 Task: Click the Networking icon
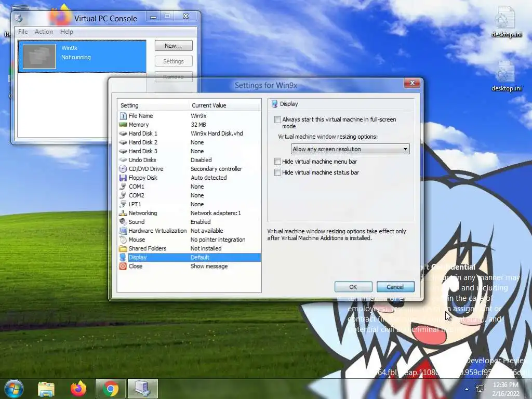click(x=123, y=213)
